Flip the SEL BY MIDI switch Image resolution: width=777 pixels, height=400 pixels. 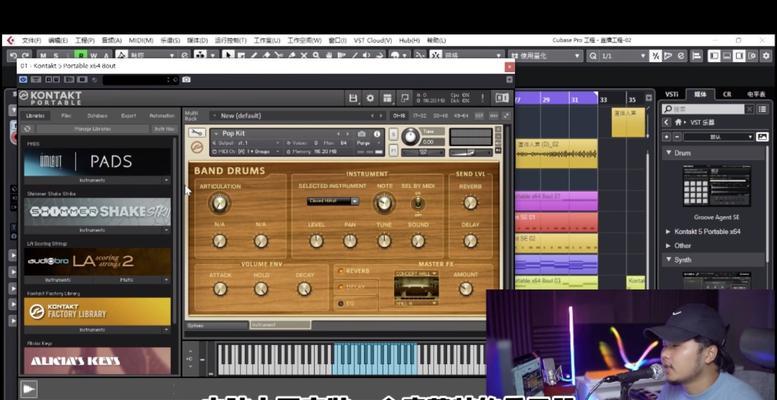418,203
